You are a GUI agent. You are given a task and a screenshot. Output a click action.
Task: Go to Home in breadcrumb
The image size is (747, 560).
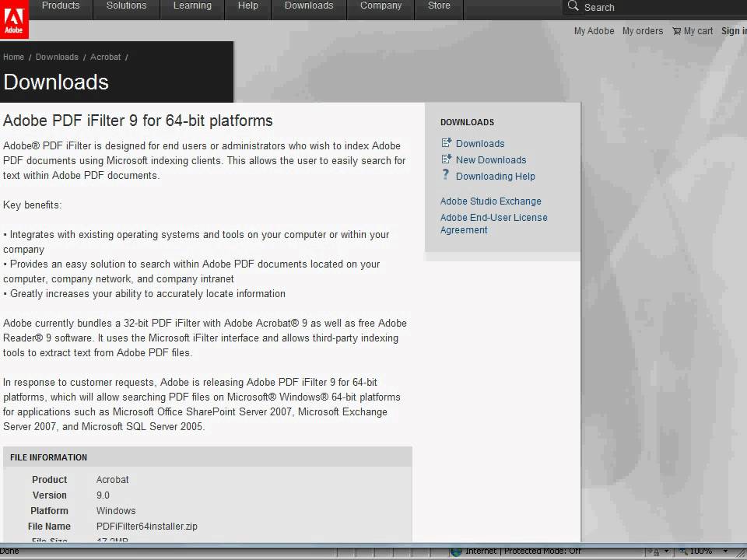click(x=13, y=57)
